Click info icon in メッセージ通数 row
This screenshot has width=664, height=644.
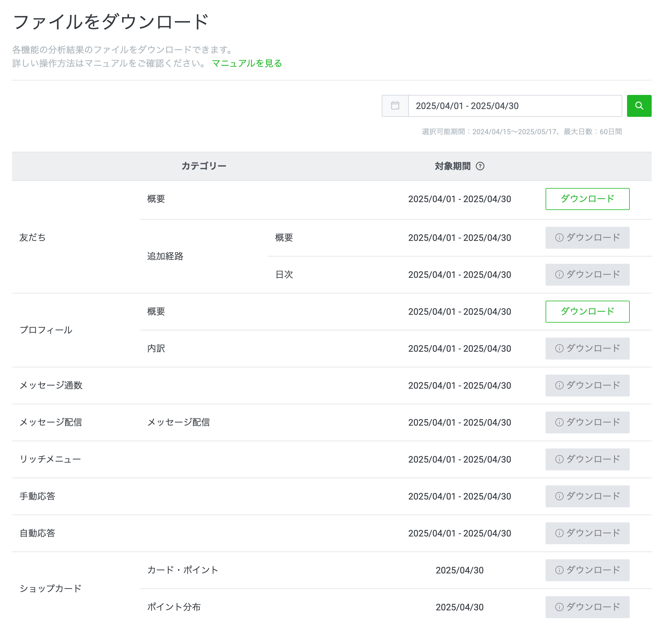(559, 385)
